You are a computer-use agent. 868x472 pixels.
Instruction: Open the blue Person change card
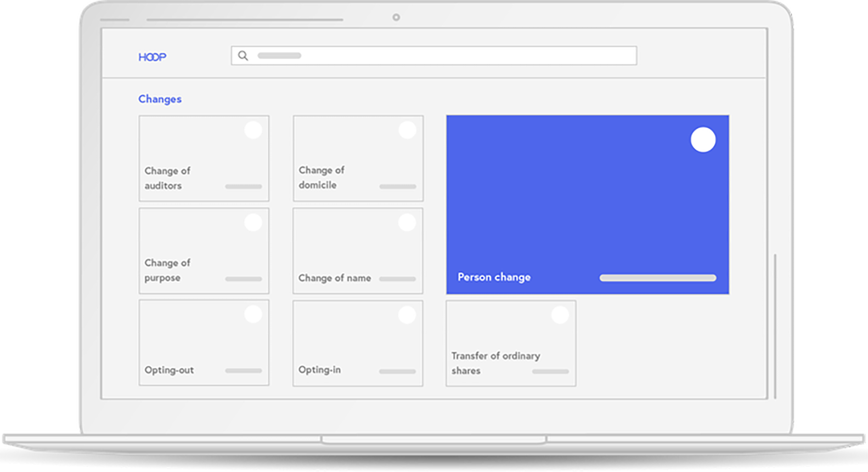point(588,204)
